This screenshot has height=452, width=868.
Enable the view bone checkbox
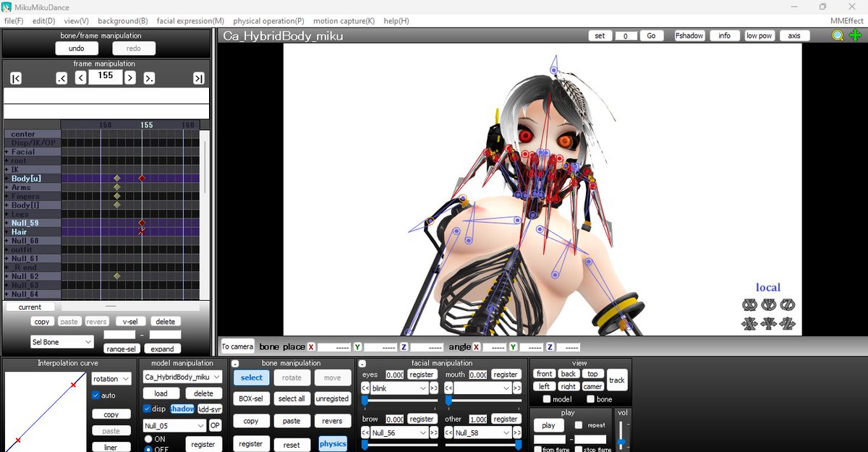pyautogui.click(x=590, y=399)
